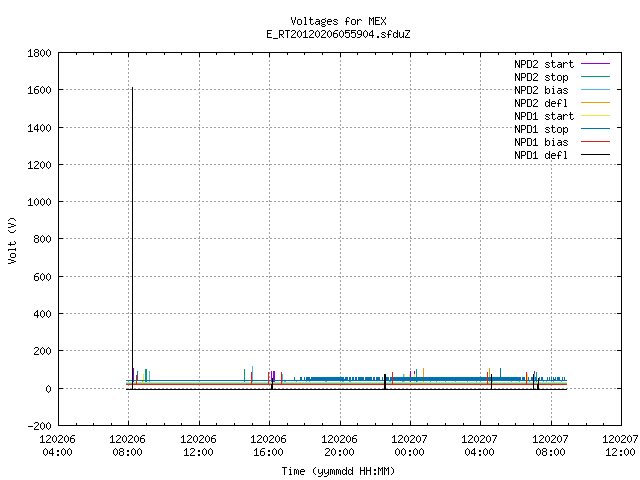The width and height of the screenshot is (640, 480).
Task: Click the "NPD1 bias" legend label
Action: coord(541,142)
